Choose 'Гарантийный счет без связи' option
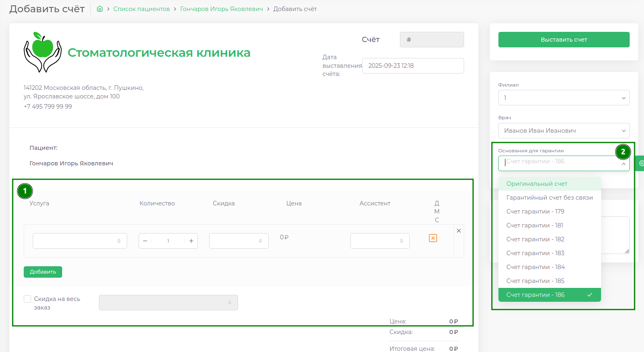This screenshot has width=644, height=352. 549,198
